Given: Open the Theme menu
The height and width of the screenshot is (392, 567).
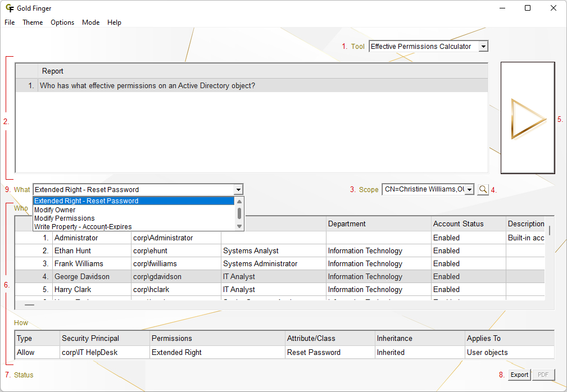Looking at the screenshot, I should coord(33,22).
